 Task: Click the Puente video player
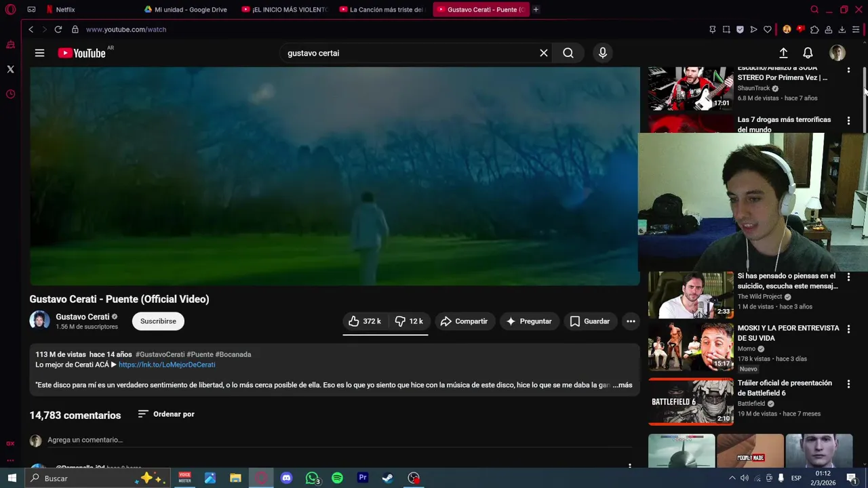334,176
